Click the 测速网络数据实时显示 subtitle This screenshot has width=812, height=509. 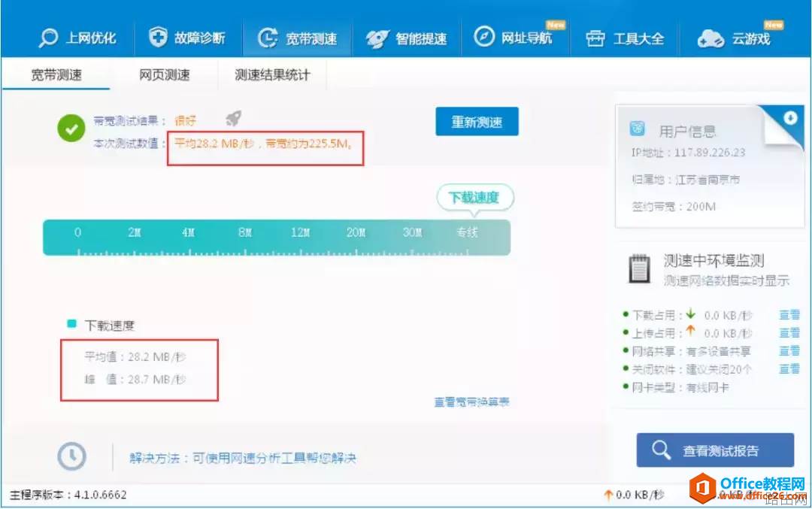pyautogui.click(x=726, y=280)
